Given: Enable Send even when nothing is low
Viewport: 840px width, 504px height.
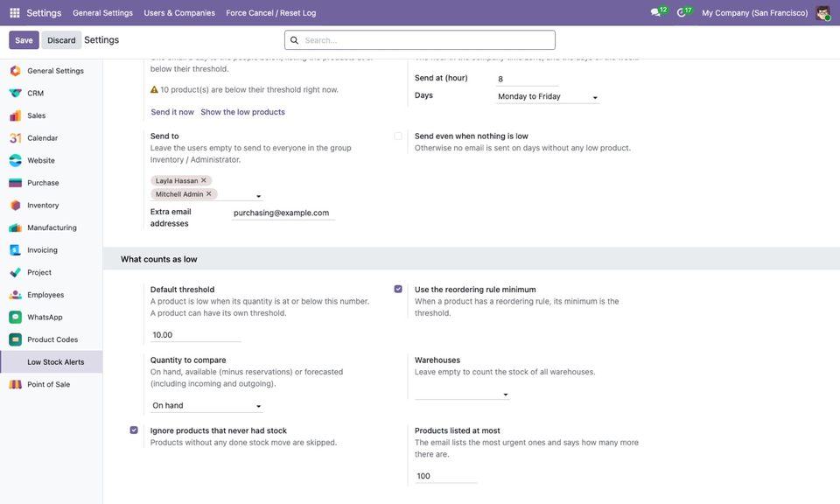Looking at the screenshot, I should (x=398, y=136).
